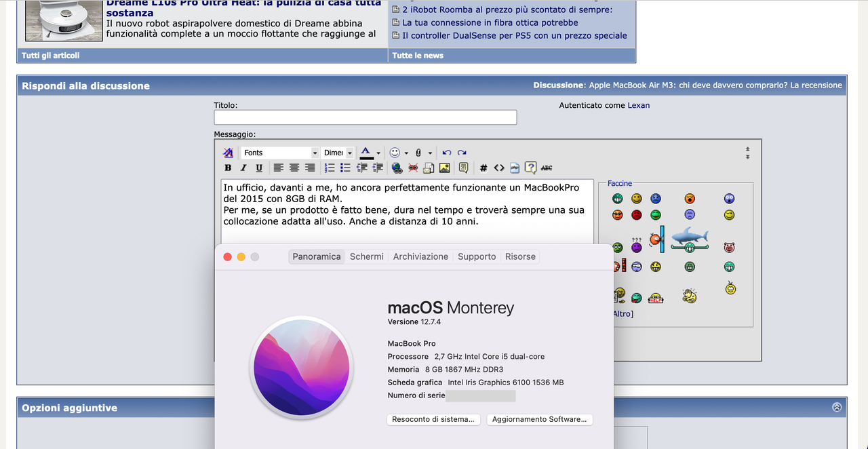Insert an unordered bullet list

(345, 168)
